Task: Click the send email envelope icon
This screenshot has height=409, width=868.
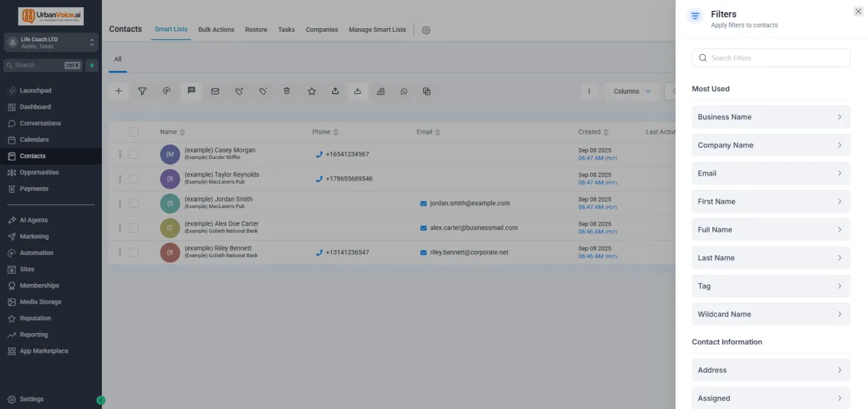Action: click(215, 91)
